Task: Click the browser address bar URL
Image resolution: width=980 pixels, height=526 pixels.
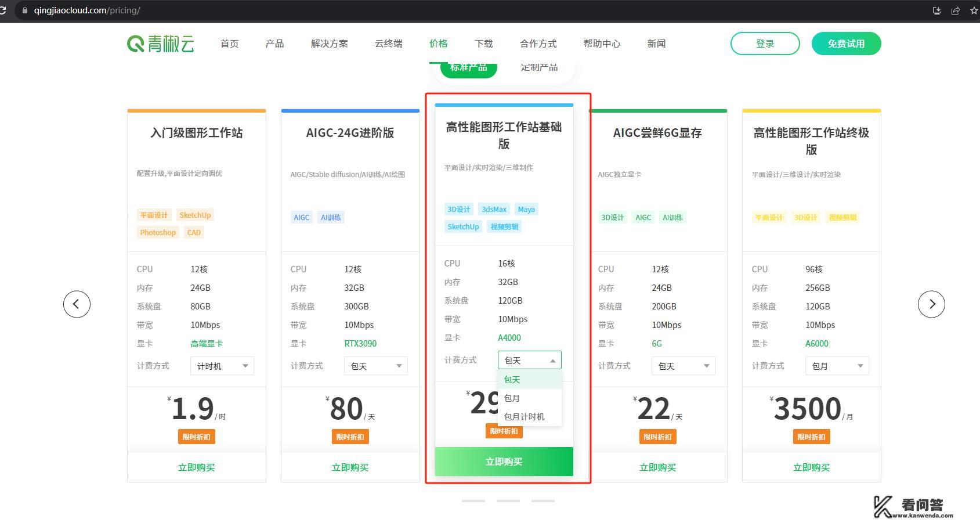Action: click(87, 10)
